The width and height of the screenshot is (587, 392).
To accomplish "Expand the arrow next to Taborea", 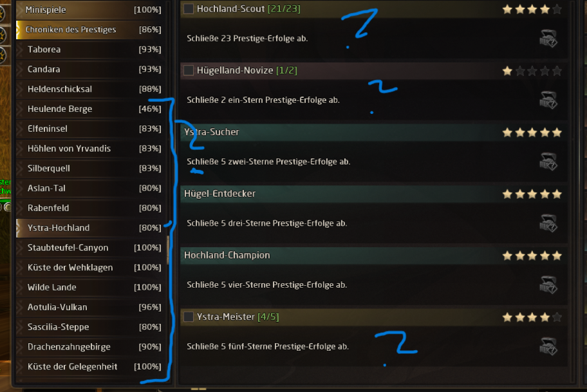I will (x=20, y=50).
